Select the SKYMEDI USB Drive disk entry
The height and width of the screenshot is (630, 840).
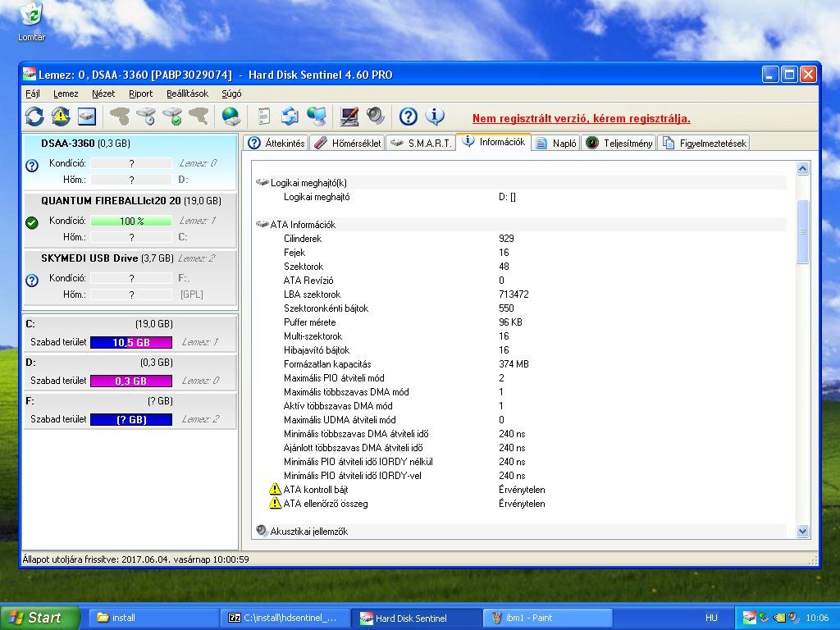point(130,277)
